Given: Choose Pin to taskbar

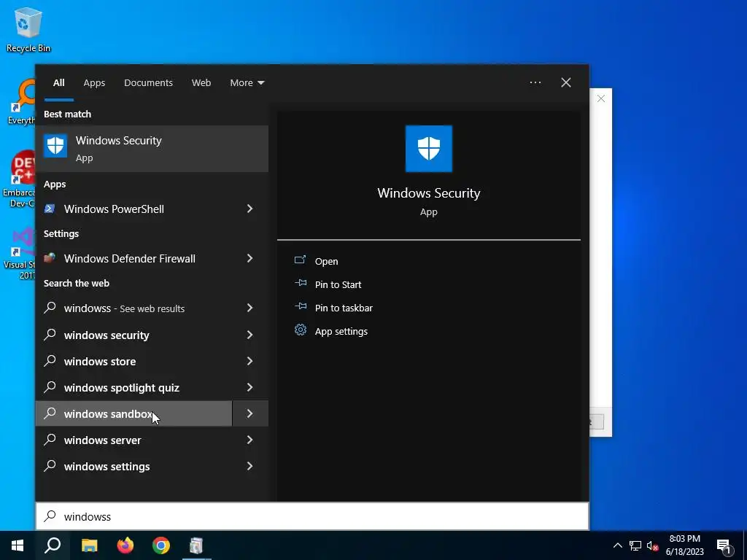Looking at the screenshot, I should 344,308.
